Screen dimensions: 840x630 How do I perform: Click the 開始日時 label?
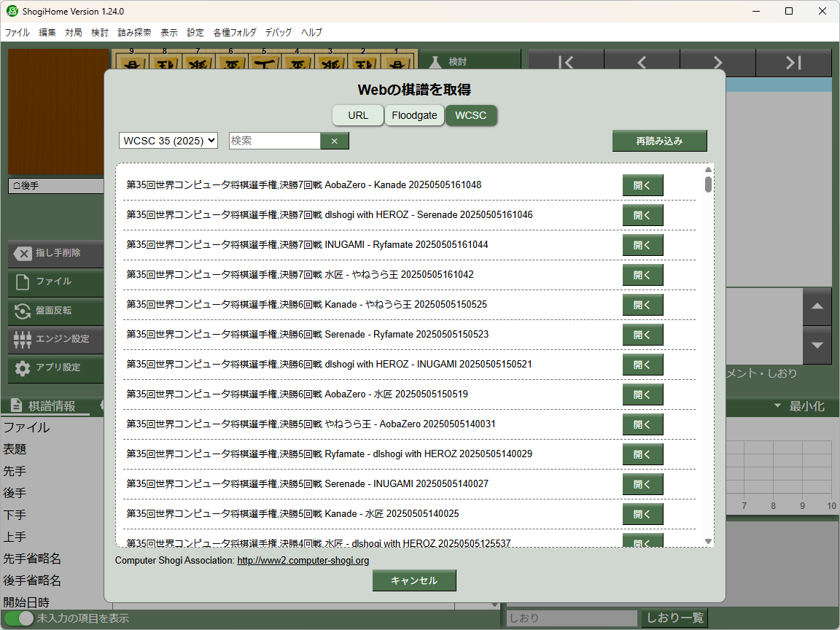tap(26, 602)
